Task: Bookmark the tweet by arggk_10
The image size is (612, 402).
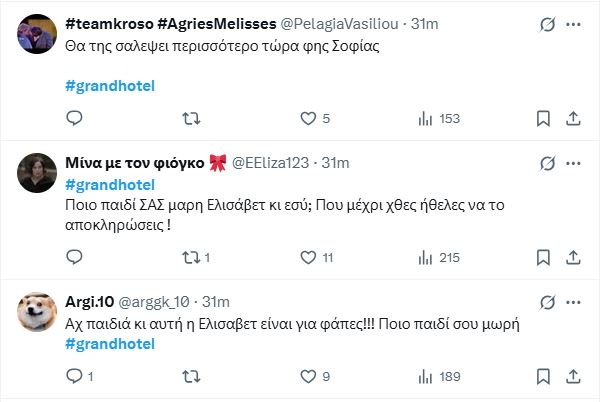Action: (541, 376)
